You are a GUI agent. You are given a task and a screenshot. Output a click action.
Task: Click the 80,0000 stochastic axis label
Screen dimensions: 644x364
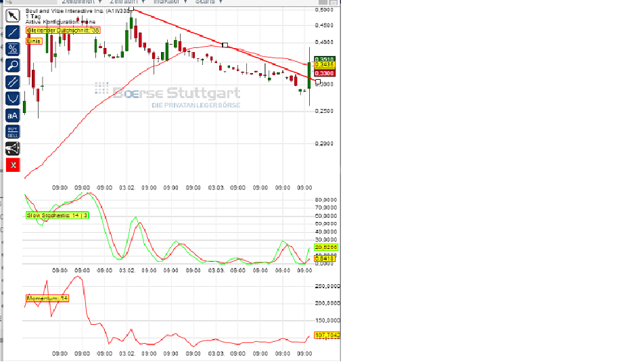click(326, 200)
